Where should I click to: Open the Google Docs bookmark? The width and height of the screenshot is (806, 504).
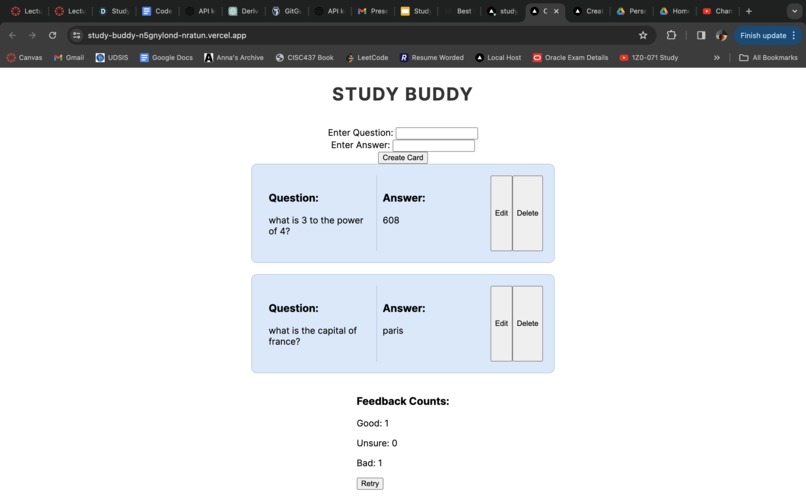tap(166, 58)
